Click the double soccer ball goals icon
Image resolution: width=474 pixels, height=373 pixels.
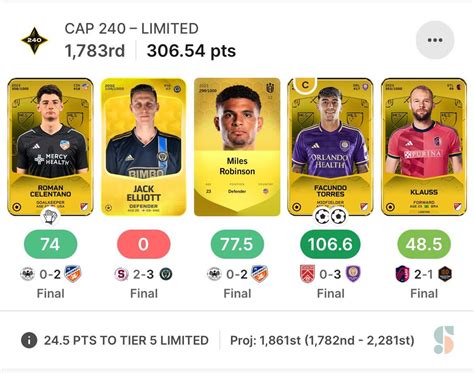[330, 217]
